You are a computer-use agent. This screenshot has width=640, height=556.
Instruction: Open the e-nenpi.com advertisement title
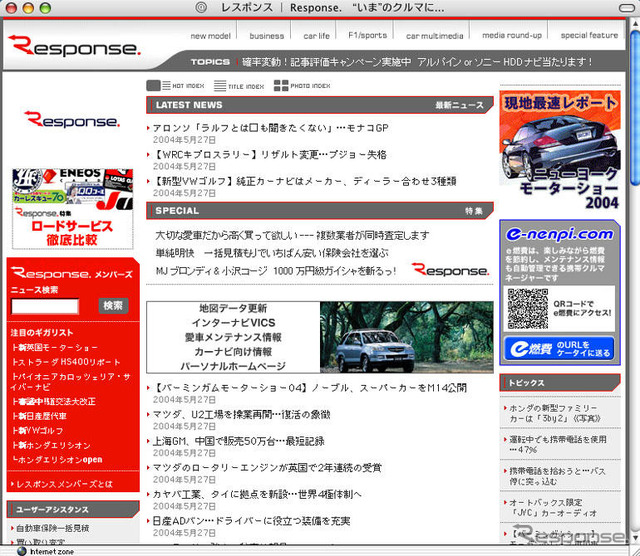[x=560, y=234]
